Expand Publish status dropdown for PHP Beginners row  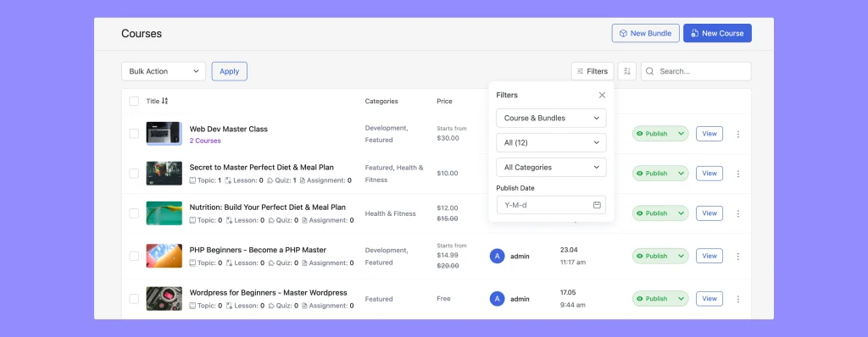pos(681,256)
